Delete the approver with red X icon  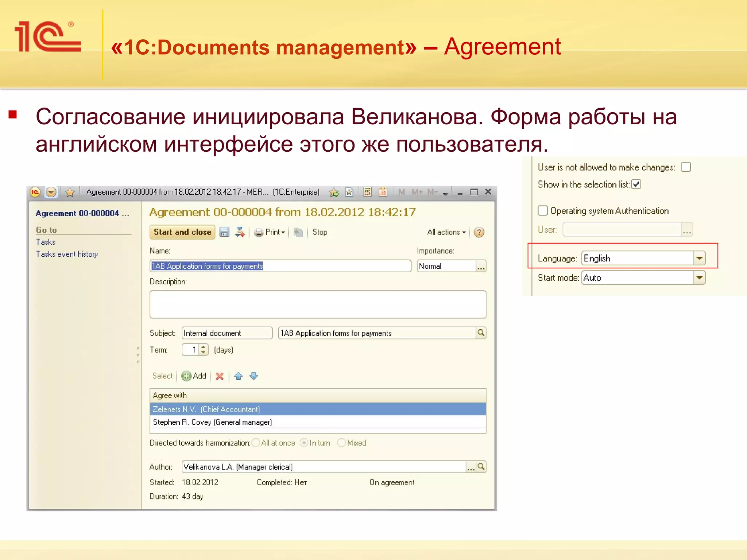(x=220, y=376)
